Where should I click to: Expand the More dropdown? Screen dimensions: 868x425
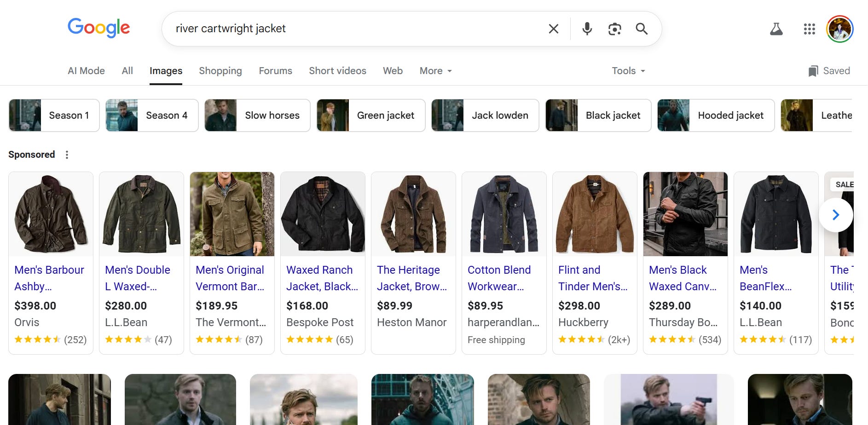click(x=435, y=71)
